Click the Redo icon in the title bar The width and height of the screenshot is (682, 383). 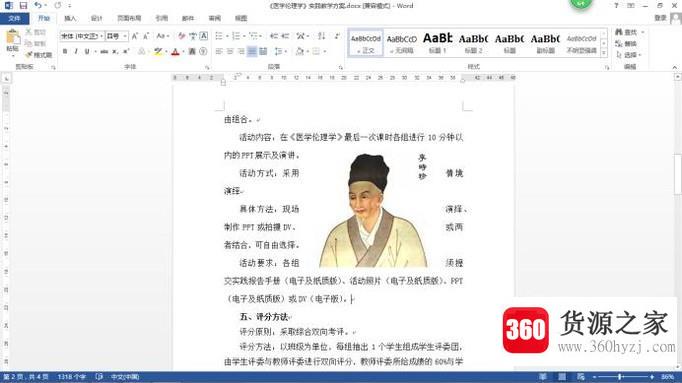pos(57,6)
